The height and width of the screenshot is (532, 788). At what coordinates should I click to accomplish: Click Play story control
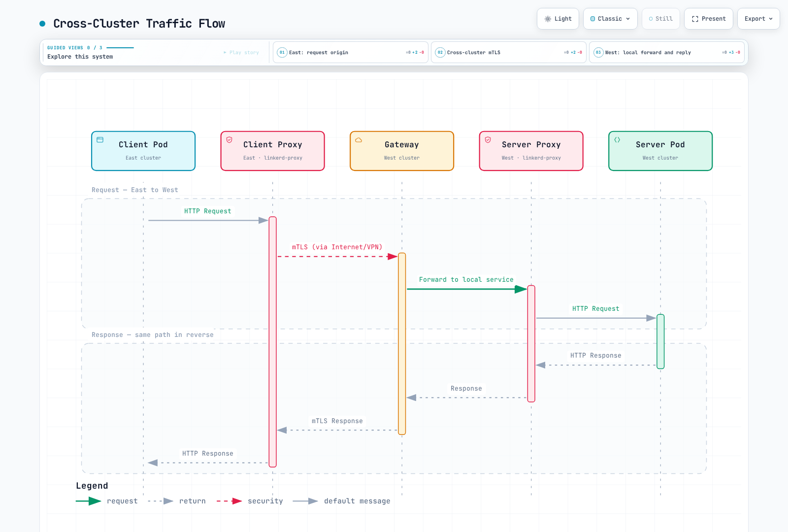241,52
